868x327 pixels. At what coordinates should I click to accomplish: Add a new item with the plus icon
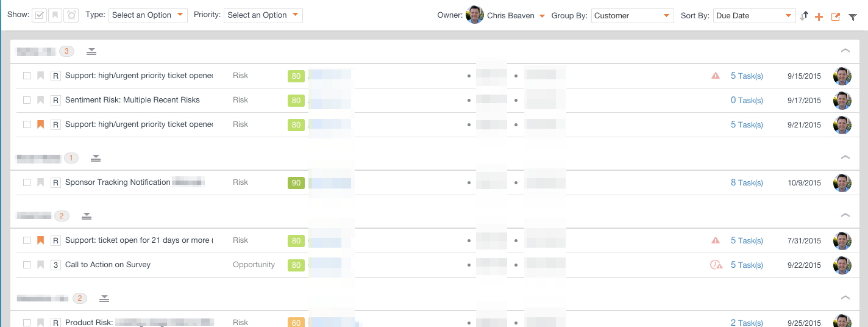819,16
